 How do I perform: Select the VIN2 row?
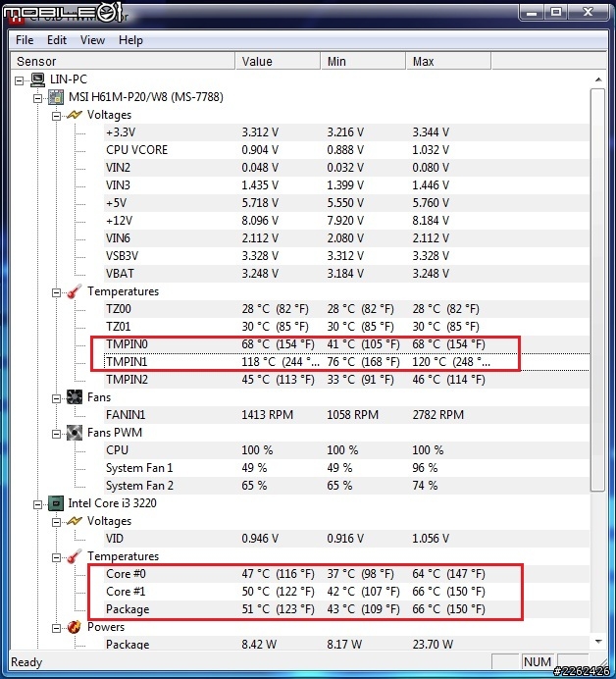click(x=346, y=168)
